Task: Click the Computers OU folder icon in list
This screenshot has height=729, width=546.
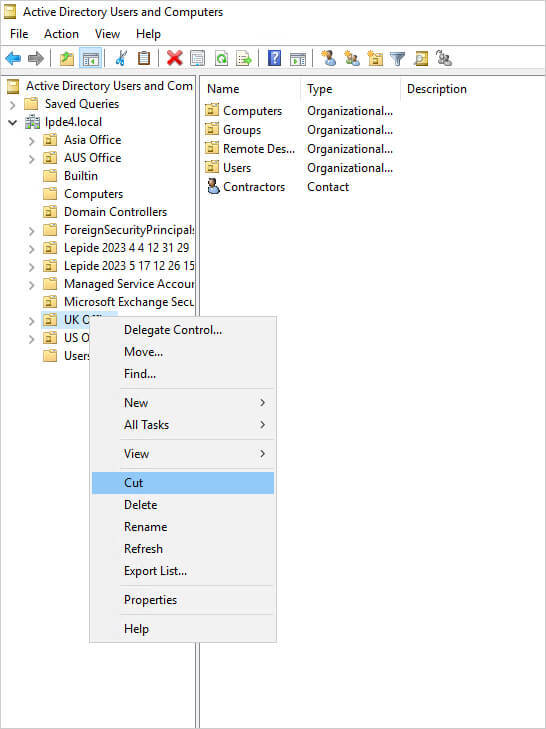Action: [212, 110]
